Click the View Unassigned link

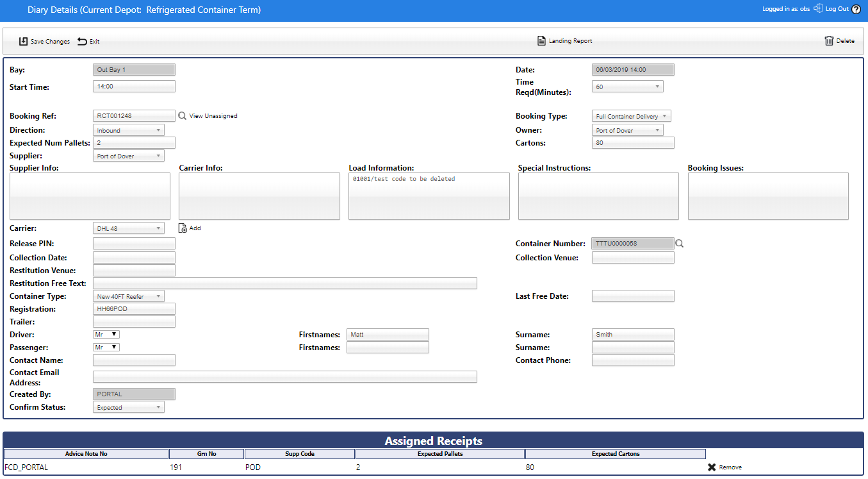213,116
